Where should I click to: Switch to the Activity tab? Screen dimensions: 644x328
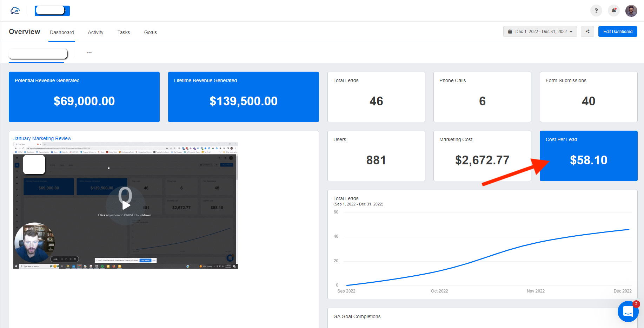(95, 32)
